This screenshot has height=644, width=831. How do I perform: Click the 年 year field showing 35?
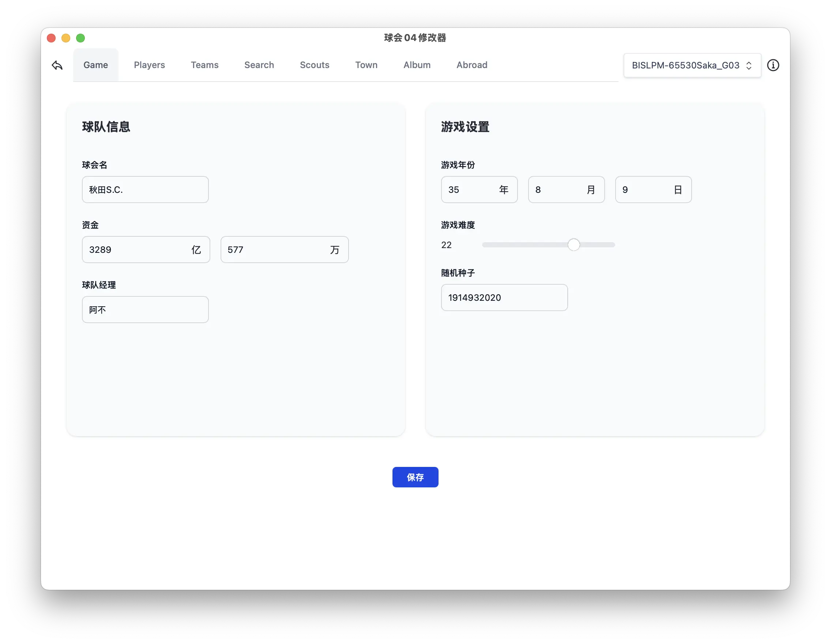click(479, 190)
